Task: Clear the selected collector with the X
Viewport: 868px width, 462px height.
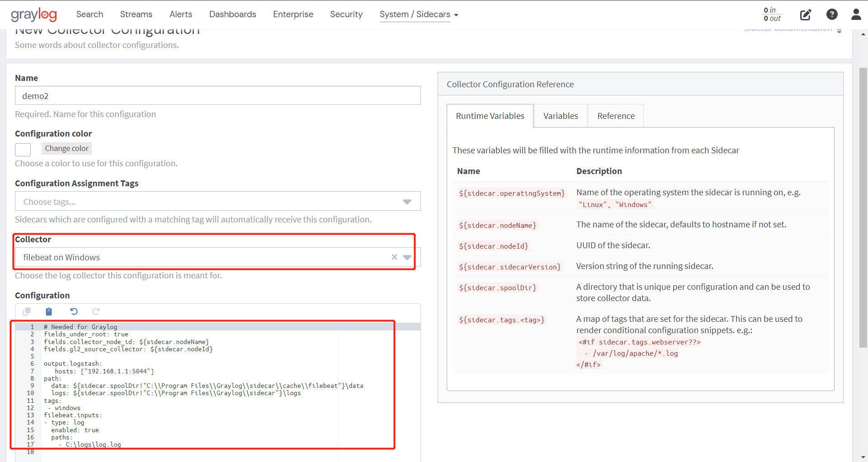Action: tap(394, 257)
